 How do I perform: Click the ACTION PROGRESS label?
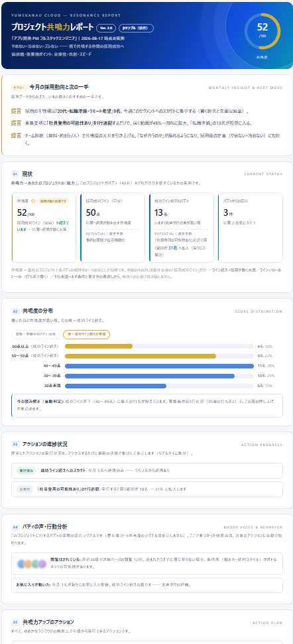(262, 444)
